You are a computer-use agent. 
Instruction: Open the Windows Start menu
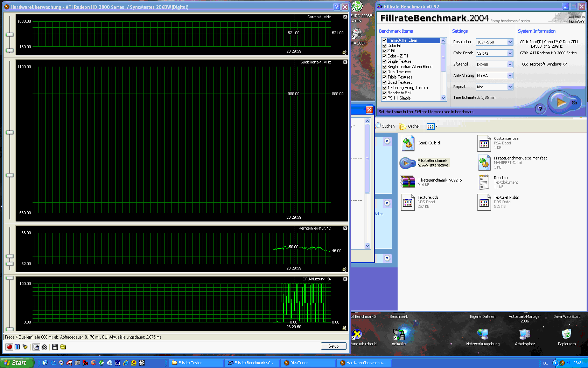(17, 363)
